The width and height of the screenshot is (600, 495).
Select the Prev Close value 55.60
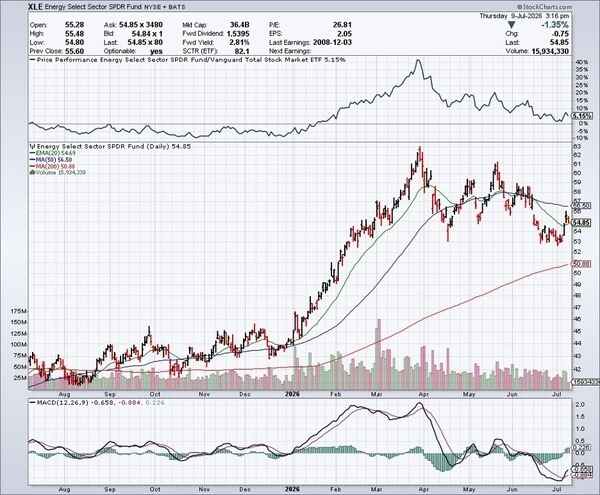pos(74,51)
